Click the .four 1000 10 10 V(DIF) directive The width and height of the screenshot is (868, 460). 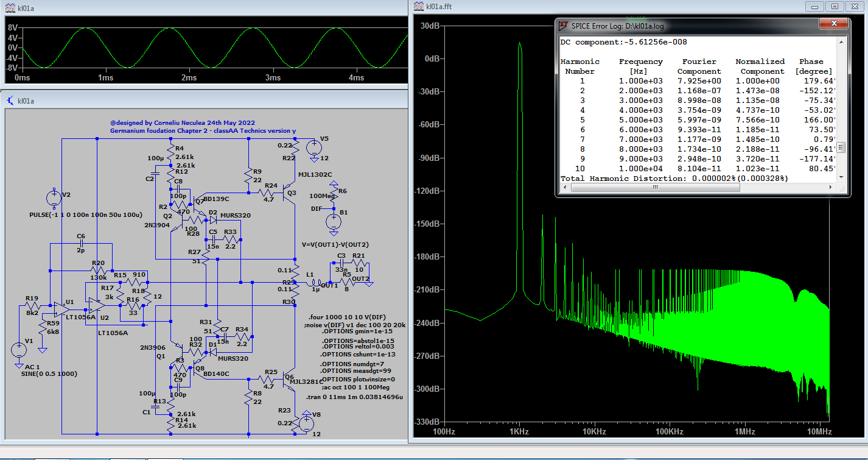point(348,317)
